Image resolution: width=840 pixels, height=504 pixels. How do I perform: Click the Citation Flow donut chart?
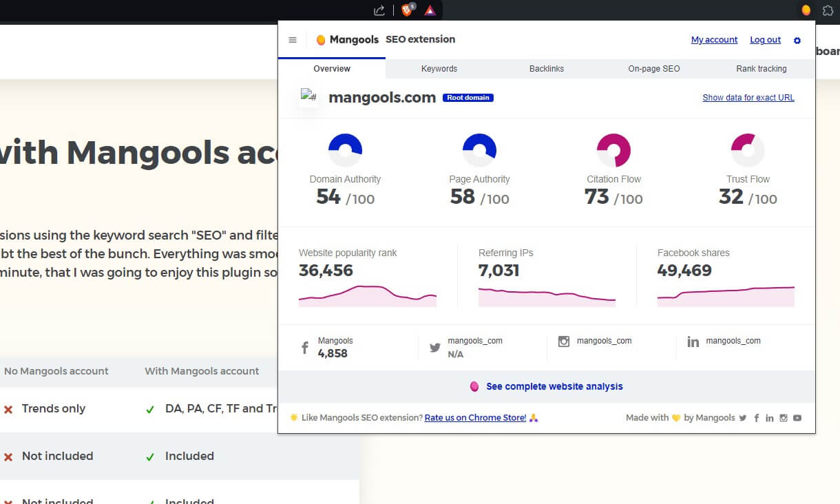pos(613,150)
